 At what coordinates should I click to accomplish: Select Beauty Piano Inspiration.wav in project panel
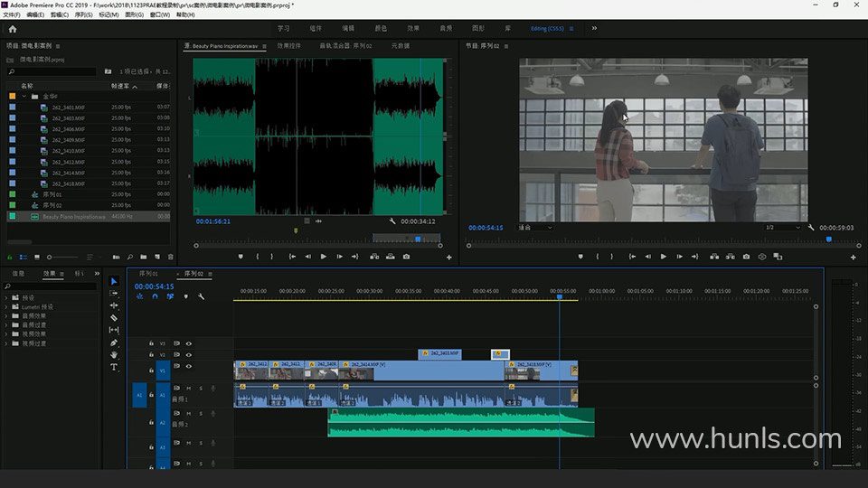pos(73,217)
